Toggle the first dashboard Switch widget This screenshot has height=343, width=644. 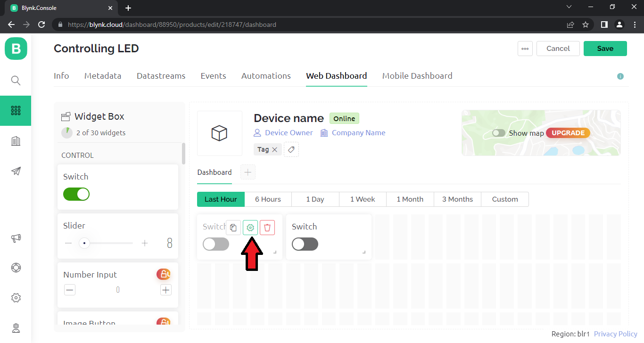click(216, 244)
